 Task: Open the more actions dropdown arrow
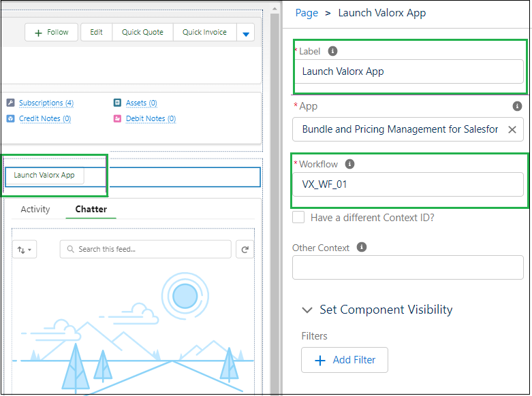tap(246, 33)
